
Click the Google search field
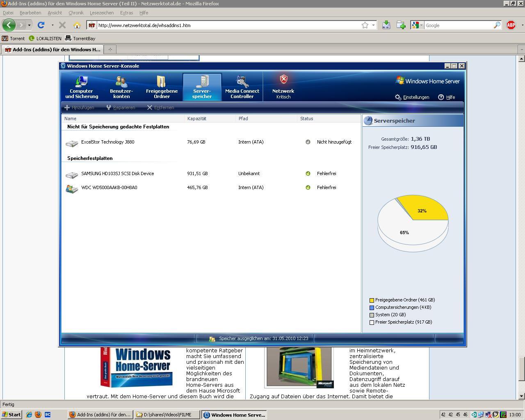point(458,25)
